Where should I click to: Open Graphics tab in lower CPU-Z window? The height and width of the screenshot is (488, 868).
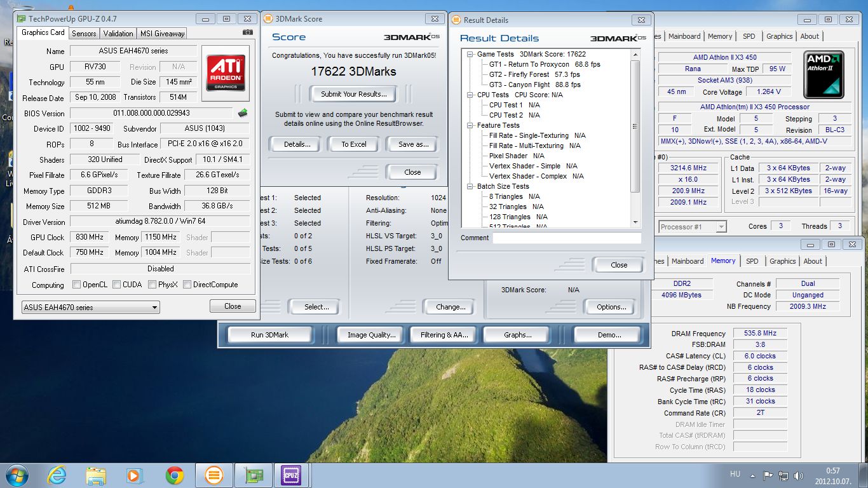[x=782, y=261]
